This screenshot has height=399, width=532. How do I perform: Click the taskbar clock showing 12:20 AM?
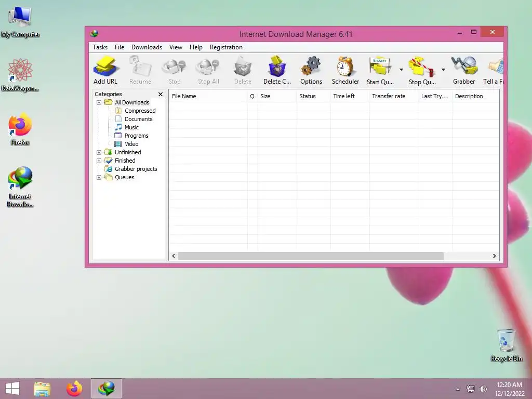coord(509,389)
